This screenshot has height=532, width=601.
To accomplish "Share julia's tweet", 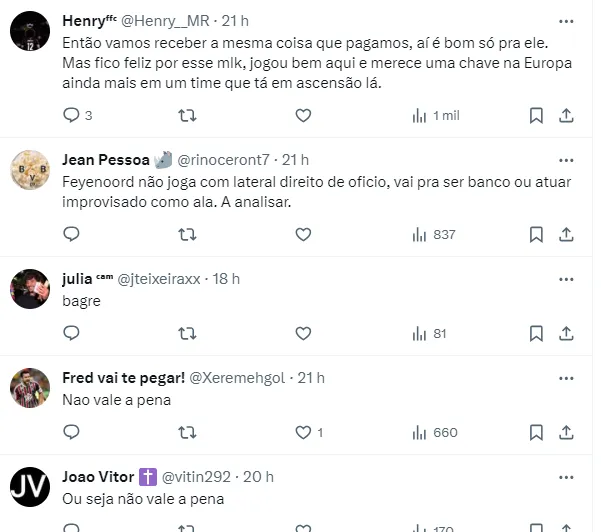I will coord(566,333).
